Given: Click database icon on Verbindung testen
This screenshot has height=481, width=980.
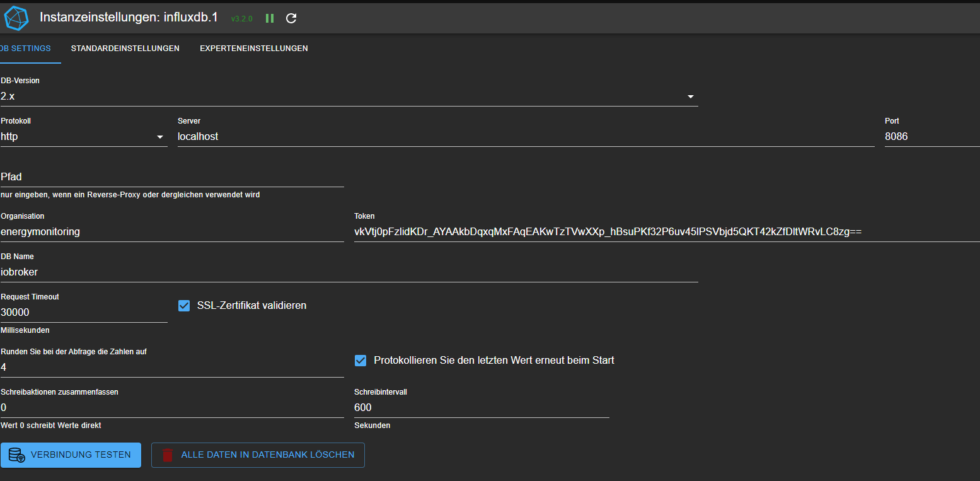Looking at the screenshot, I should (x=17, y=455).
